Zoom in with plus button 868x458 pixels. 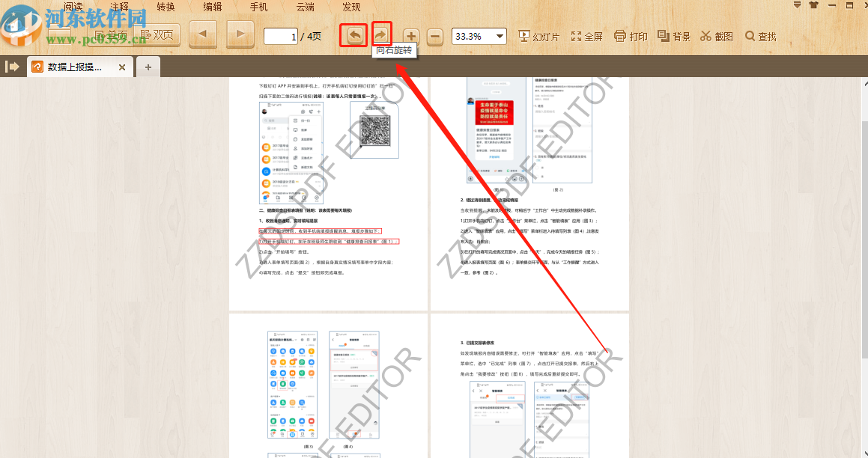[x=410, y=37]
